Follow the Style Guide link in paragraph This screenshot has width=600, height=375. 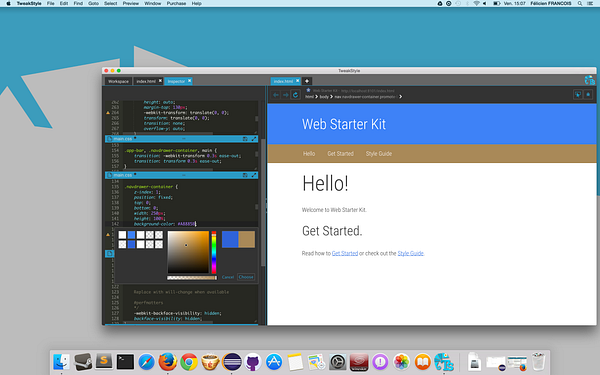[411, 253]
